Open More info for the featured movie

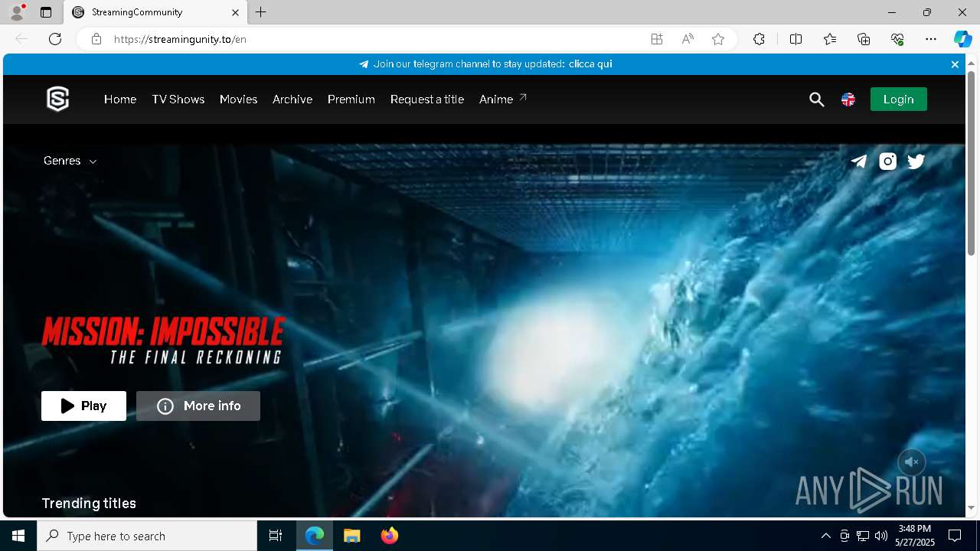(198, 406)
